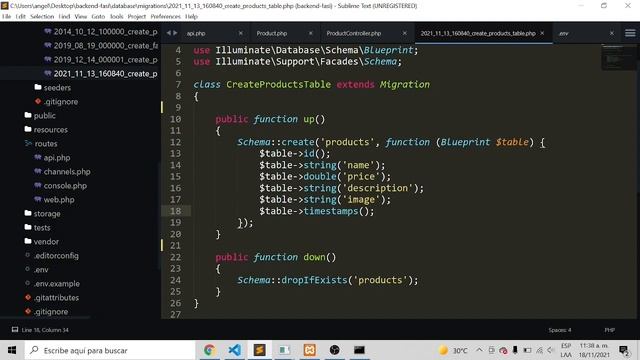Viewport: 640px width, 360px height.
Task: Toggle the sidebar via status bar icon
Action: pos(15,330)
